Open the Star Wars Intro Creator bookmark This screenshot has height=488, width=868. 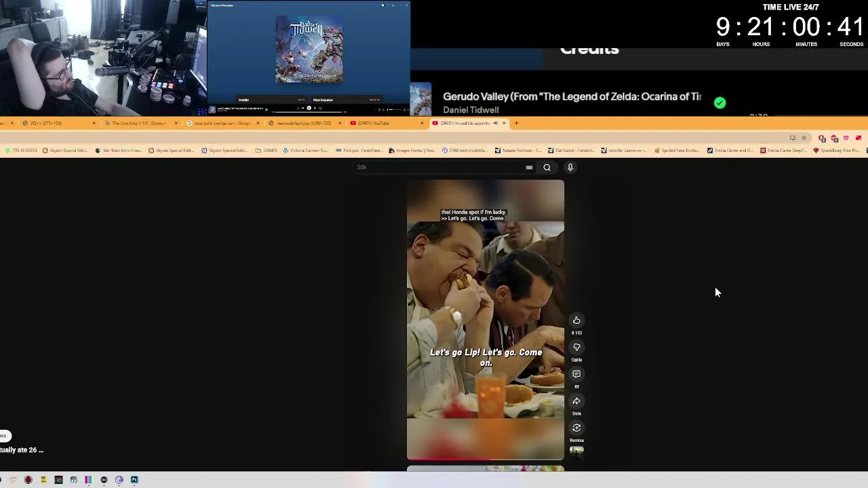[121, 150]
